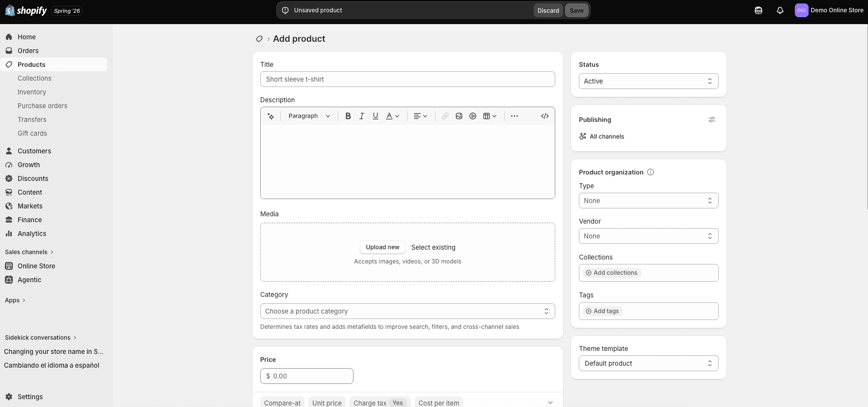Screen dimensions: 868x407
Task: Switch description to HTML view
Action: click(x=545, y=116)
